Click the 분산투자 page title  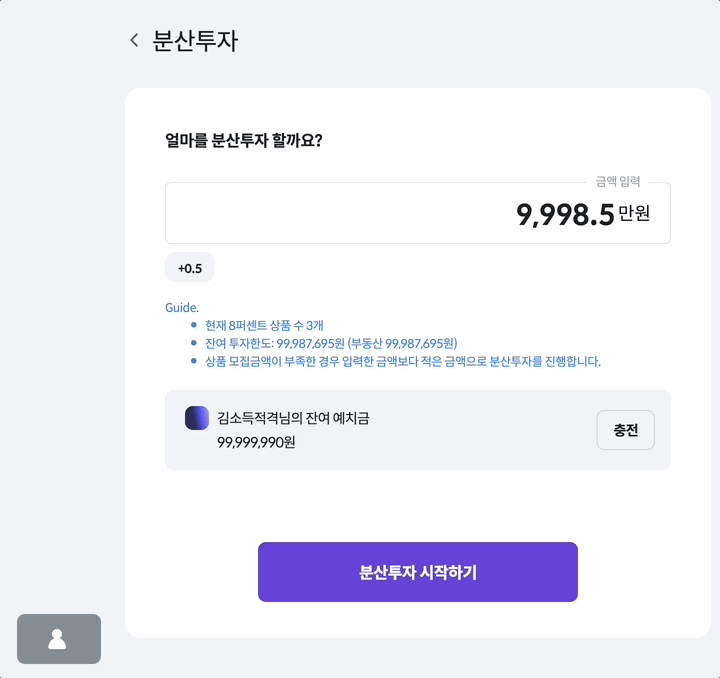click(195, 41)
